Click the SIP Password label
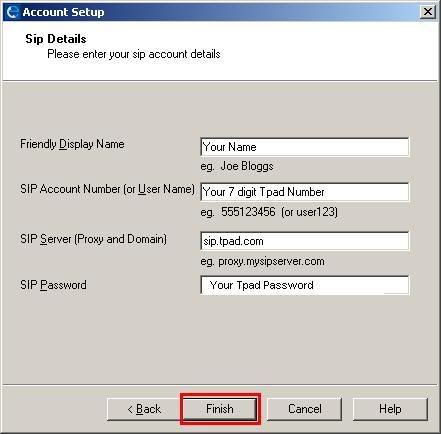Image resolution: width=441 pixels, height=434 pixels. tap(53, 285)
